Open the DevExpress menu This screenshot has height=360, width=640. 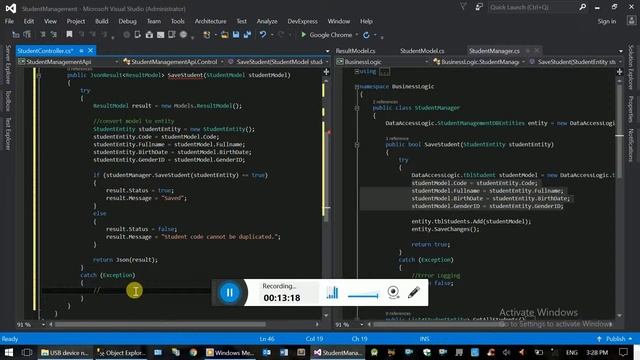[302, 21]
